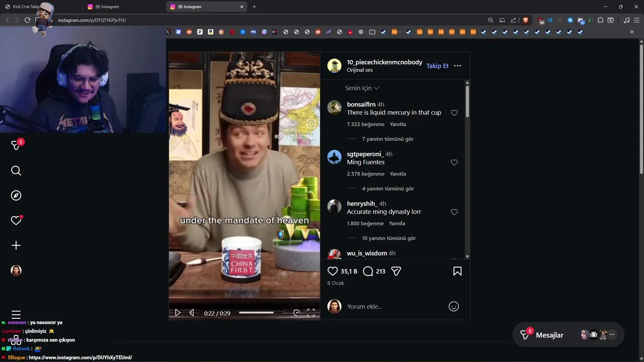Open the zoom magnifier in the address bar
644x362 pixels.
tap(491, 20)
